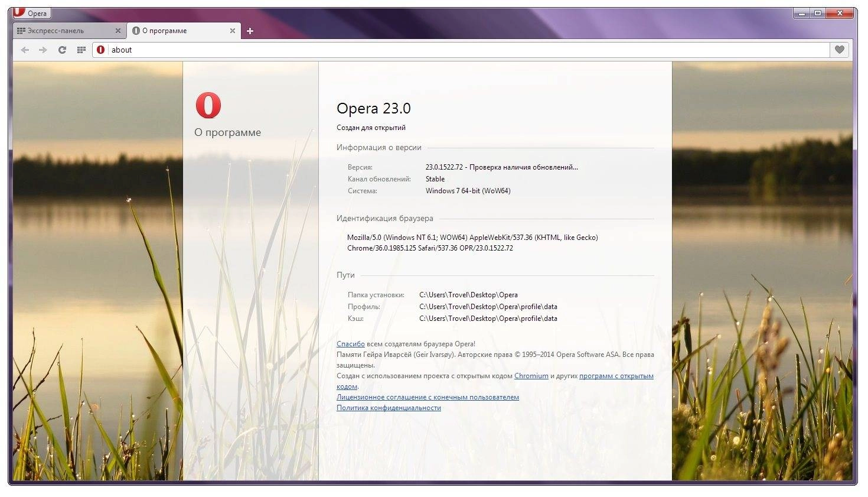Viewport: 868px width, 497px height.
Task: Click the Stable channel value
Action: pyautogui.click(x=435, y=178)
